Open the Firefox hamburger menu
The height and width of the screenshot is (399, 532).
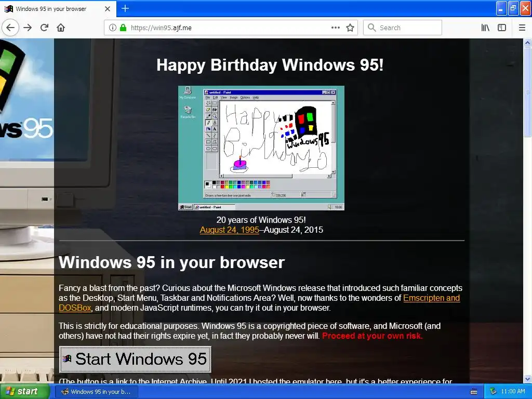pos(522,28)
